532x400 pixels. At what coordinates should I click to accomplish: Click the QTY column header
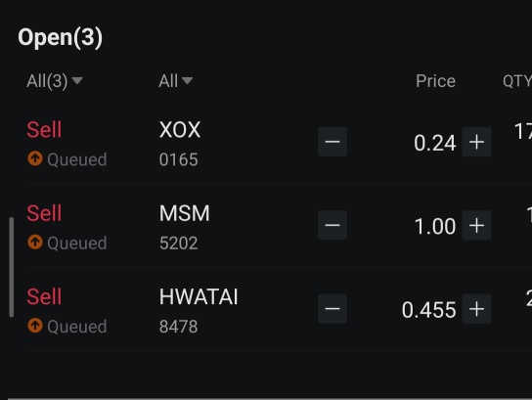click(x=517, y=81)
